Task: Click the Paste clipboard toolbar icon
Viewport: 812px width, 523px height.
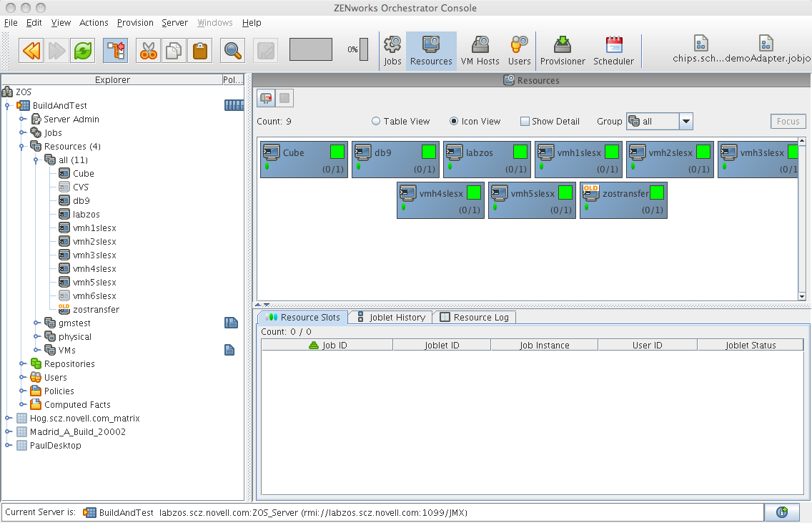Action: coord(200,50)
